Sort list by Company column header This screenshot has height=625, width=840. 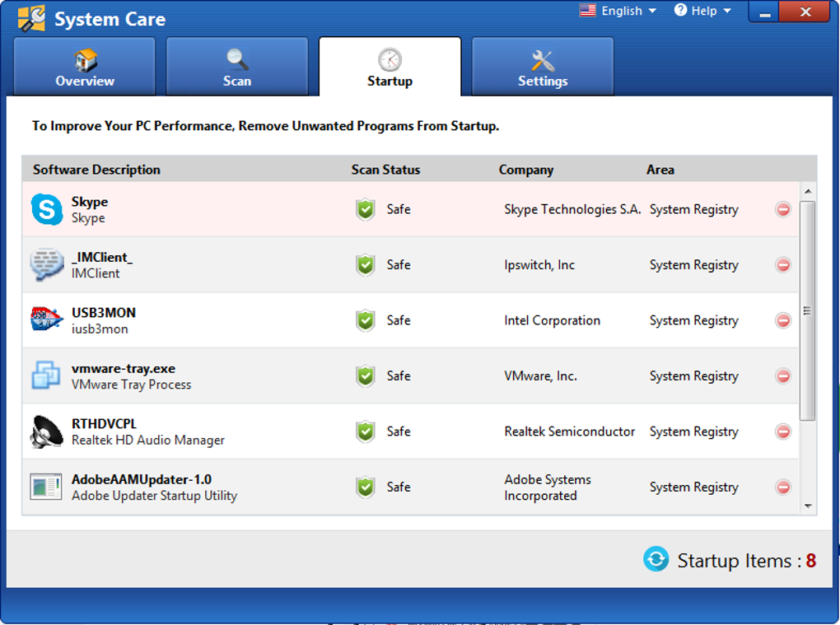point(525,170)
